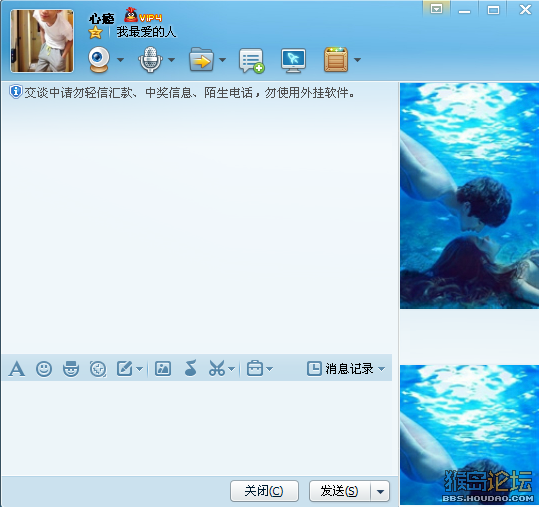Open the font settings A icon
Image resolution: width=539 pixels, height=507 pixels.
pyautogui.click(x=16, y=369)
